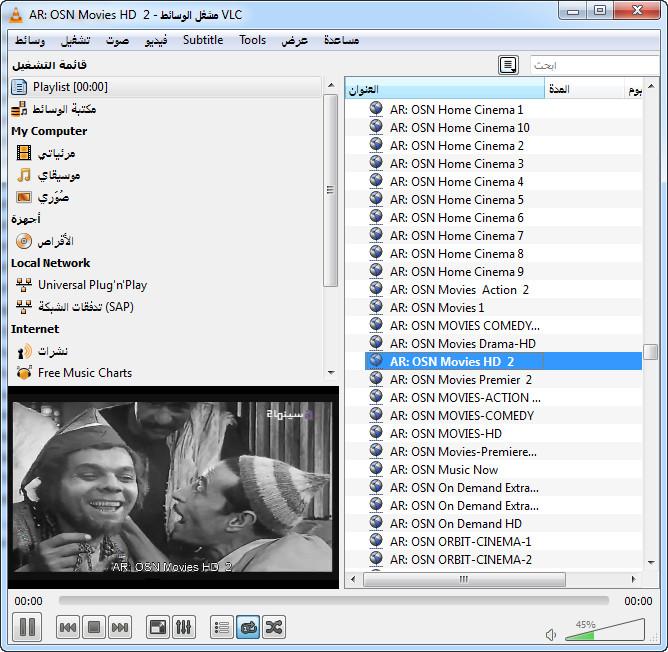668x652 pixels.
Task: Select AR: OSN MOVIES-COMEDY entry
Action: tap(462, 416)
